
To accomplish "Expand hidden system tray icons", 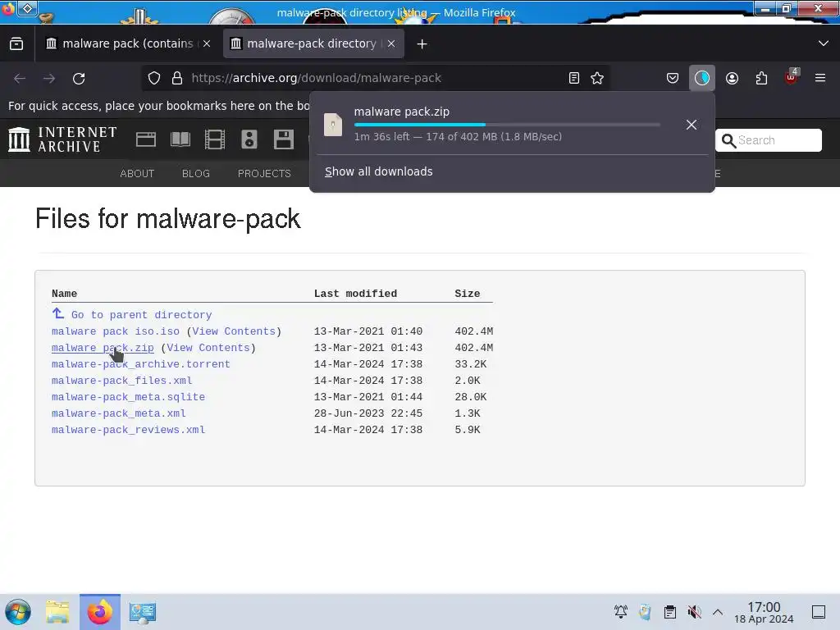I will point(718,612).
